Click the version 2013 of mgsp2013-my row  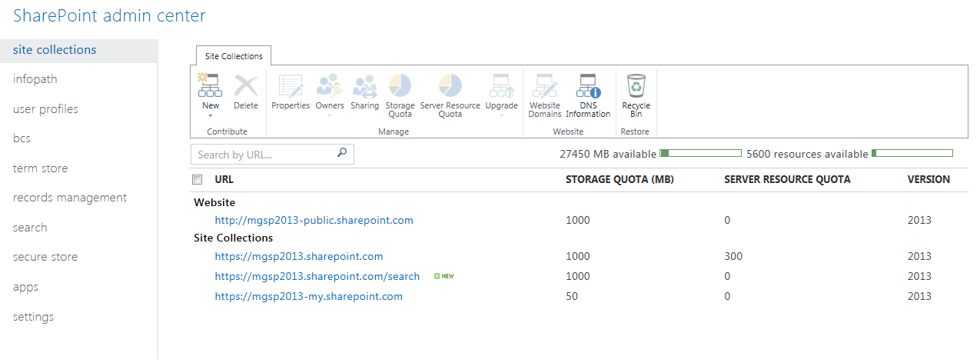coord(919,296)
